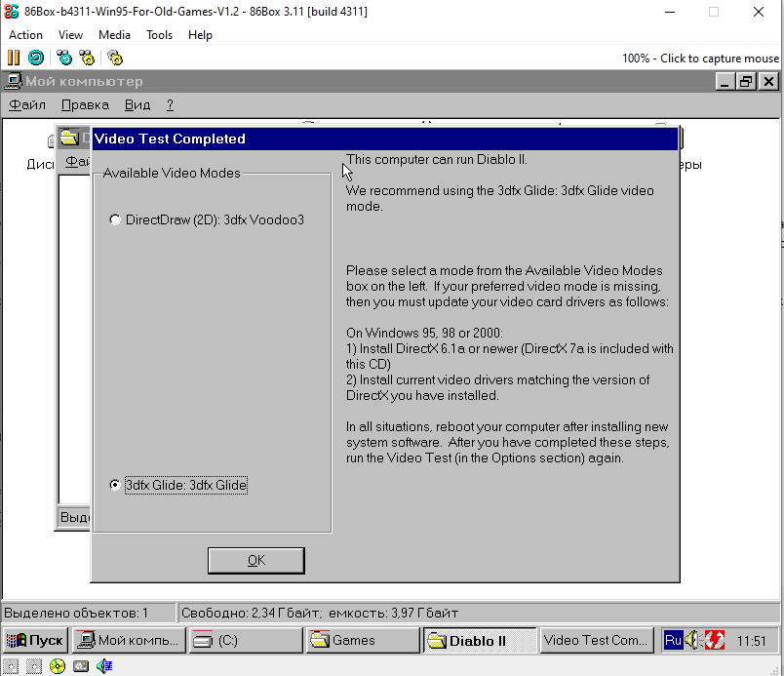This screenshot has height=676, width=784.
Task: Click the hard disk status bar icon
Action: pyautogui.click(x=81, y=666)
